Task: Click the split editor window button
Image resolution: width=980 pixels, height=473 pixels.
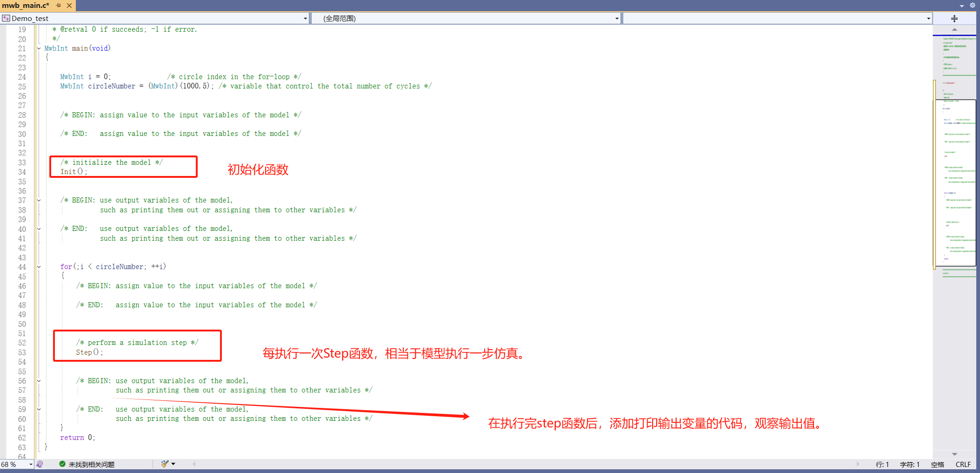Action: (x=954, y=18)
